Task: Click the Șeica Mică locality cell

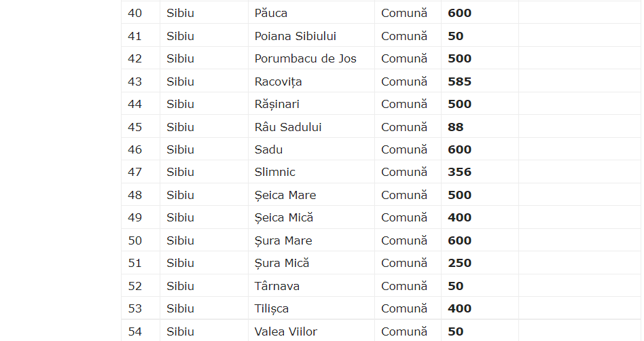Action: tap(283, 217)
